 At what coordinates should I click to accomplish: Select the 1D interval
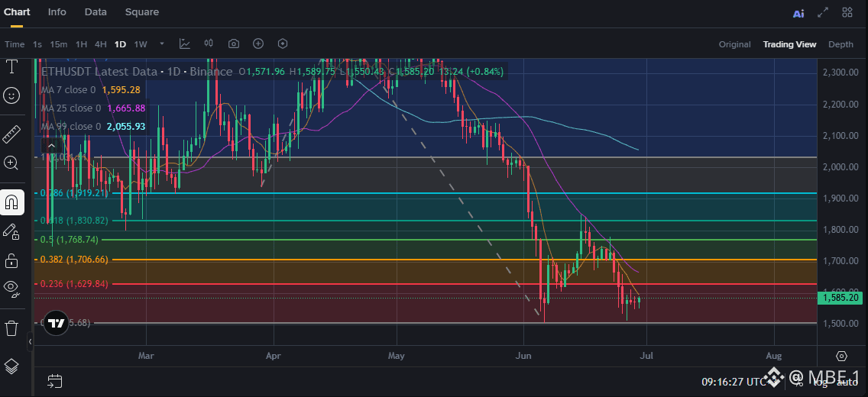tap(120, 44)
